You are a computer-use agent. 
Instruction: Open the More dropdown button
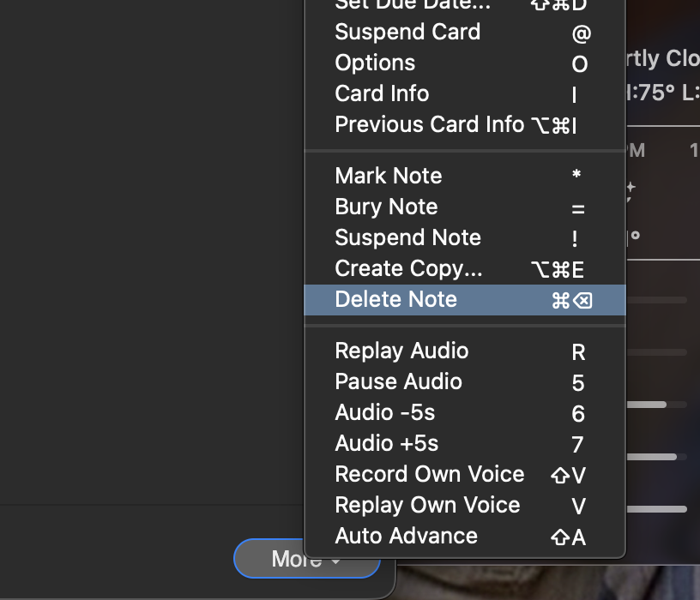tap(307, 559)
